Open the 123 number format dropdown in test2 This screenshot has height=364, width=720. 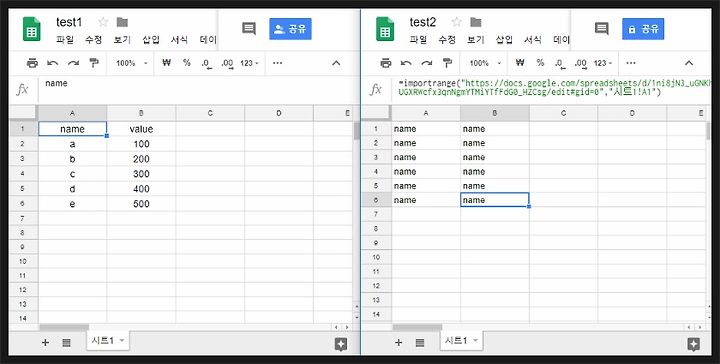[x=603, y=63]
